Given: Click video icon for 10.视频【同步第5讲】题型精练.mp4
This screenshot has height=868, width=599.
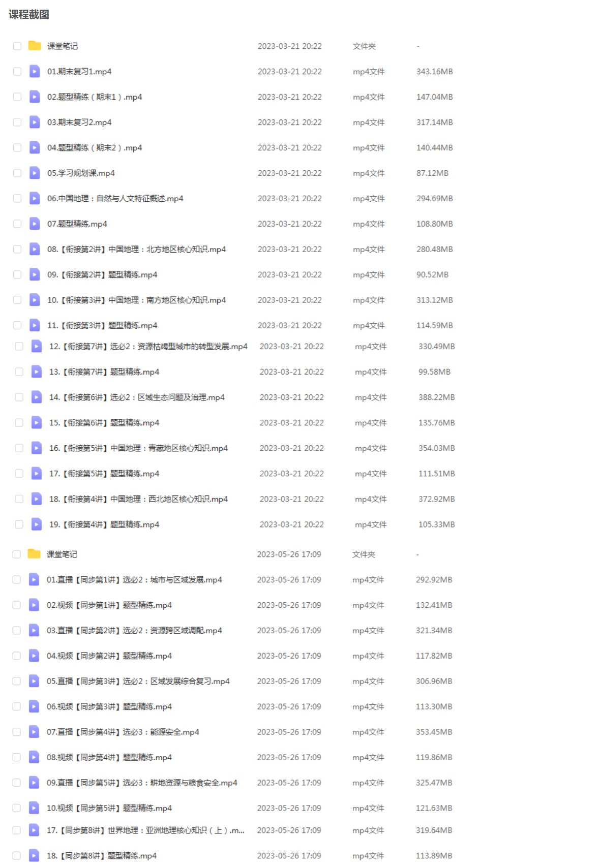Looking at the screenshot, I should coord(34,808).
